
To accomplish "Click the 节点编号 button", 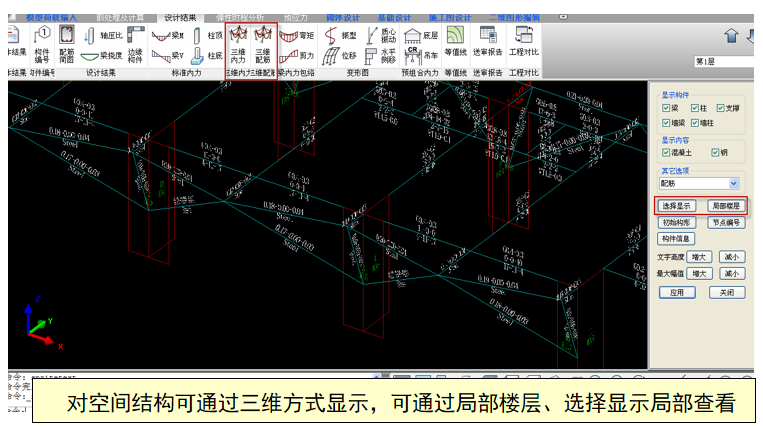I will click(726, 222).
